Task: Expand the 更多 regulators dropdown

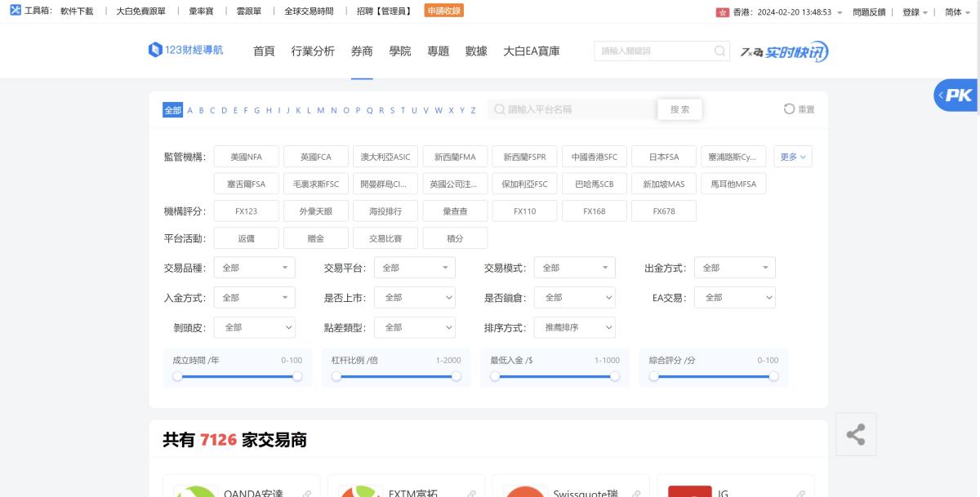Action: point(791,156)
